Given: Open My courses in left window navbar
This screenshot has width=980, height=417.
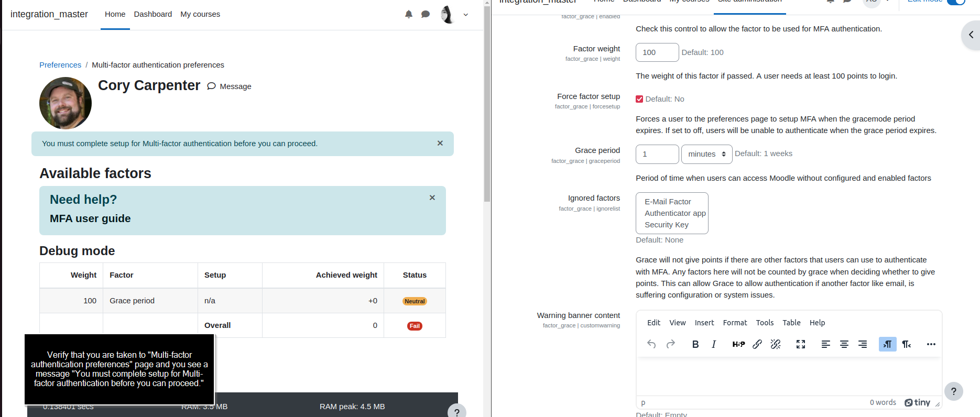Looking at the screenshot, I should pyautogui.click(x=200, y=14).
